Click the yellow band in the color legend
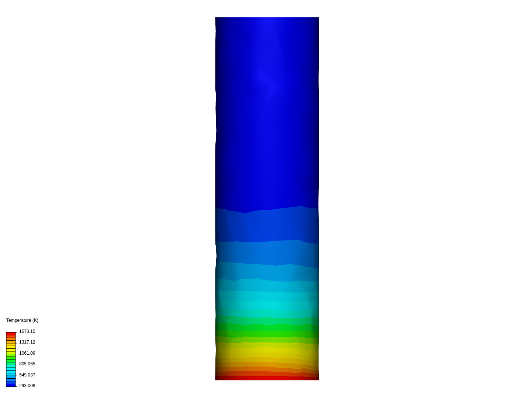The height and width of the screenshot is (399, 532). tap(11, 349)
